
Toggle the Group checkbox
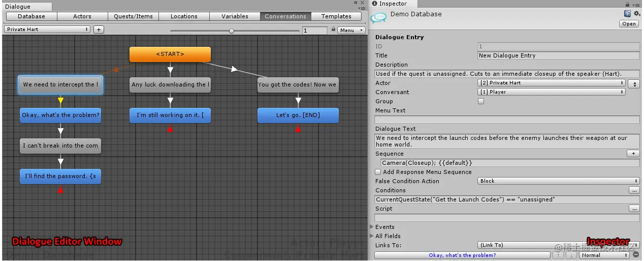[481, 101]
